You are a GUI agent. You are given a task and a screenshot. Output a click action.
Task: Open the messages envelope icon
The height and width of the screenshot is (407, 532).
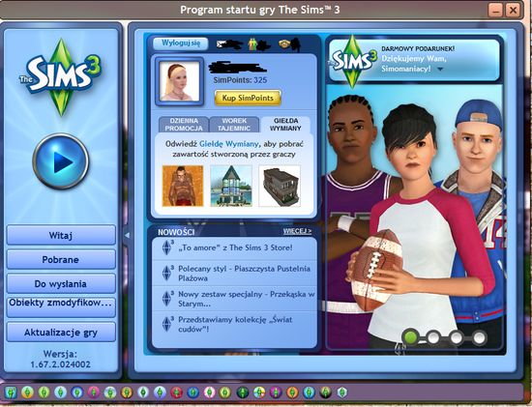click(222, 44)
